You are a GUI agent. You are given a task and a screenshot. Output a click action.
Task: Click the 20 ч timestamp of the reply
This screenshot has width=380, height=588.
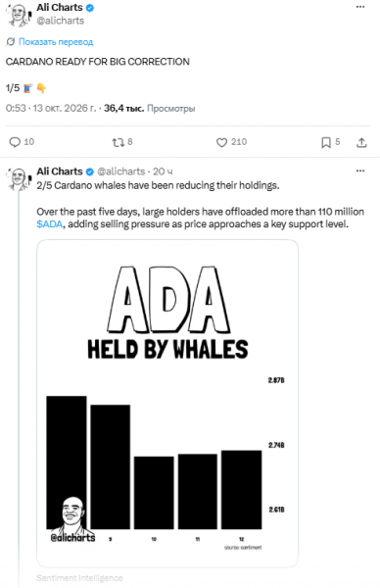tap(163, 171)
